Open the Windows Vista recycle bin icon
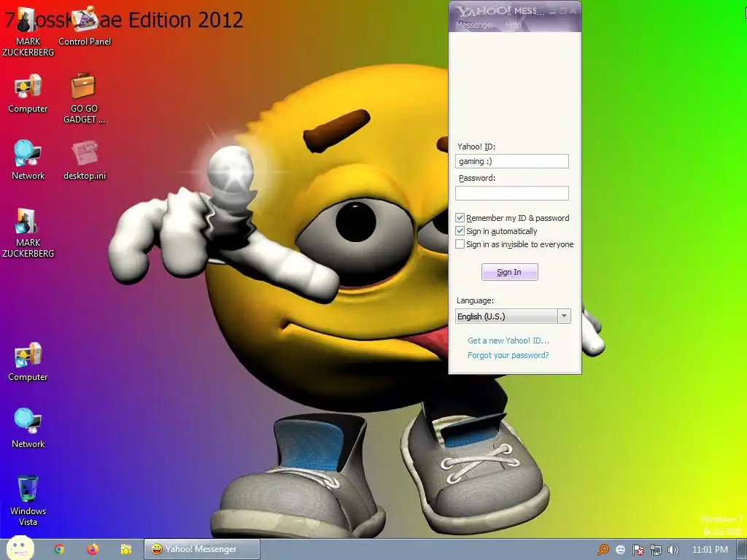The image size is (747, 560). coord(28,500)
